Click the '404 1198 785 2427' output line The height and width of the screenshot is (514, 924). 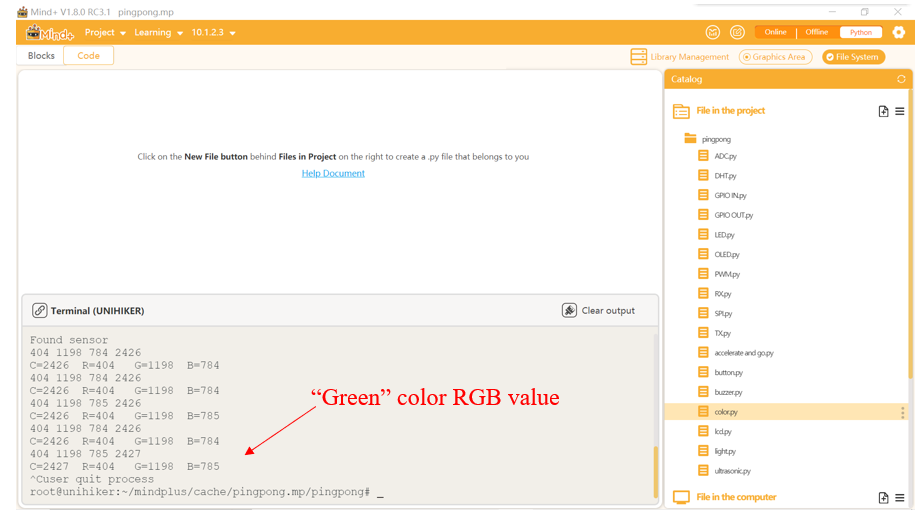85,454
